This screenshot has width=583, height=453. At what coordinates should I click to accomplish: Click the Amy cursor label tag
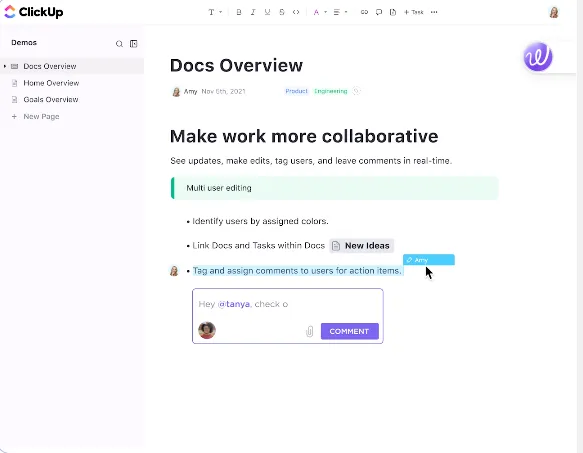click(429, 260)
